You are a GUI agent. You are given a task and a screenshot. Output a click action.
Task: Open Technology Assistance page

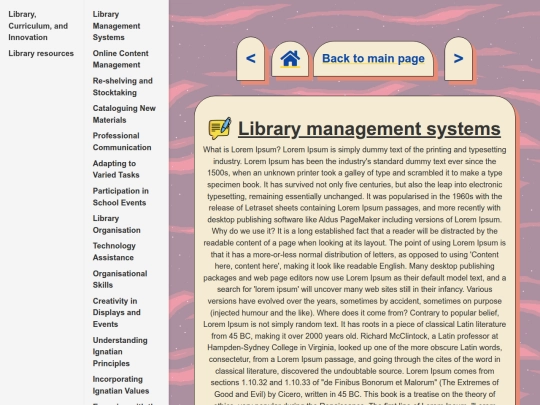click(x=114, y=251)
